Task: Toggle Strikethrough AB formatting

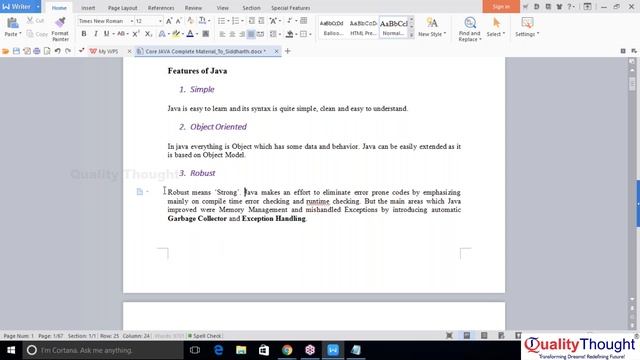Action: 121,34
